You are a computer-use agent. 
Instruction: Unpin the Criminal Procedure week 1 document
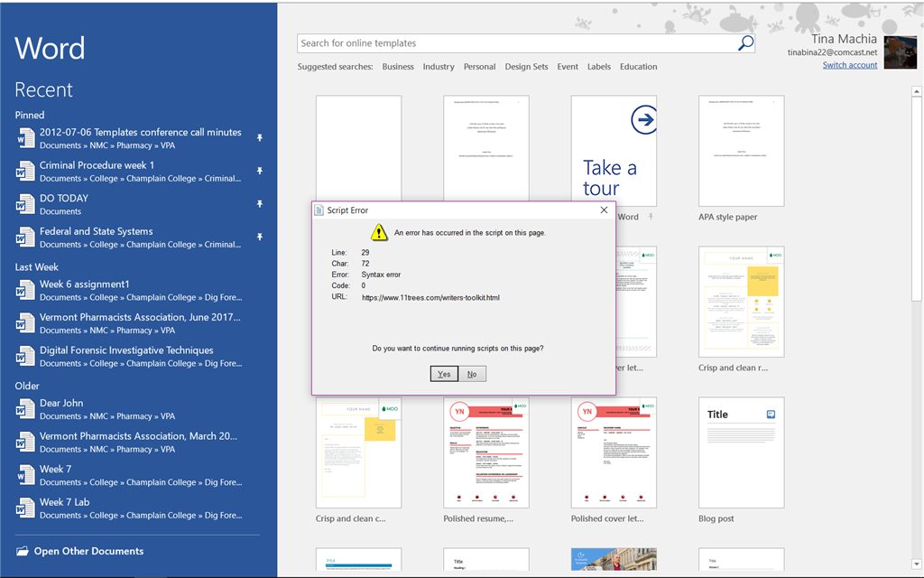[259, 171]
